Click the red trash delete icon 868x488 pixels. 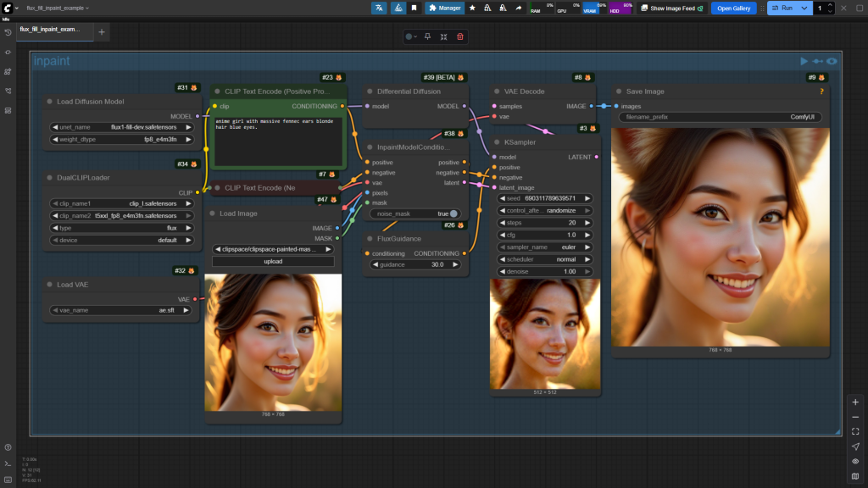(460, 36)
